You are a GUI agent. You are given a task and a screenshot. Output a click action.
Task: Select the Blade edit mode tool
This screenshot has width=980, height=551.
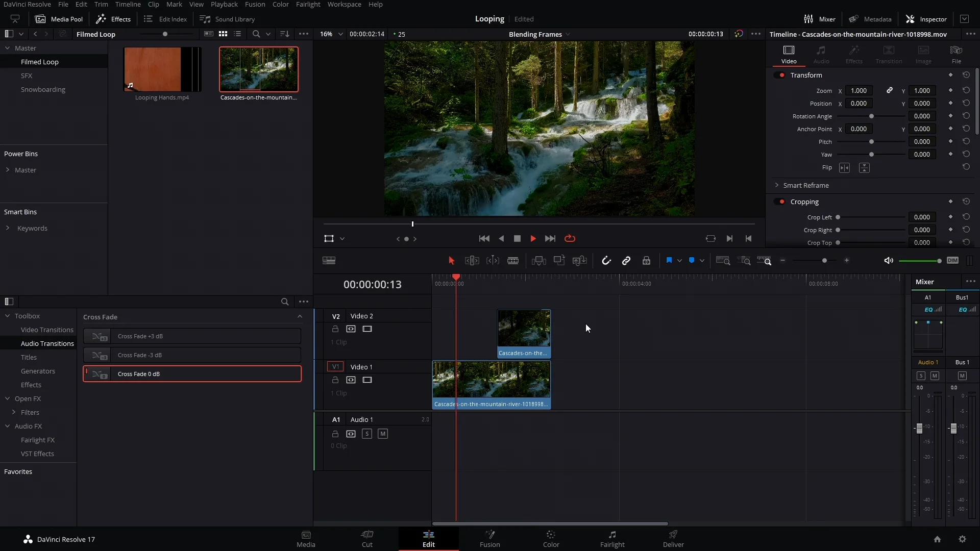coord(513,261)
